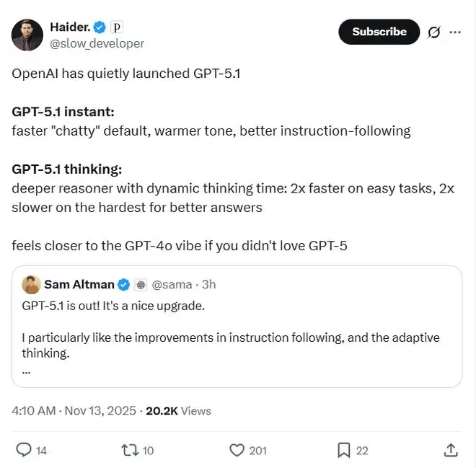The width and height of the screenshot is (476, 468).
Task: Expand the truncated quoted post ellipsis
Action: [27, 371]
